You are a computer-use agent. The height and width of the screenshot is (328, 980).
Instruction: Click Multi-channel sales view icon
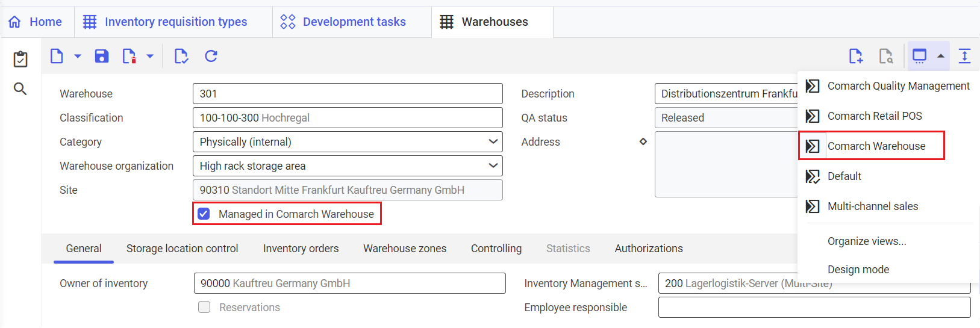tap(813, 206)
